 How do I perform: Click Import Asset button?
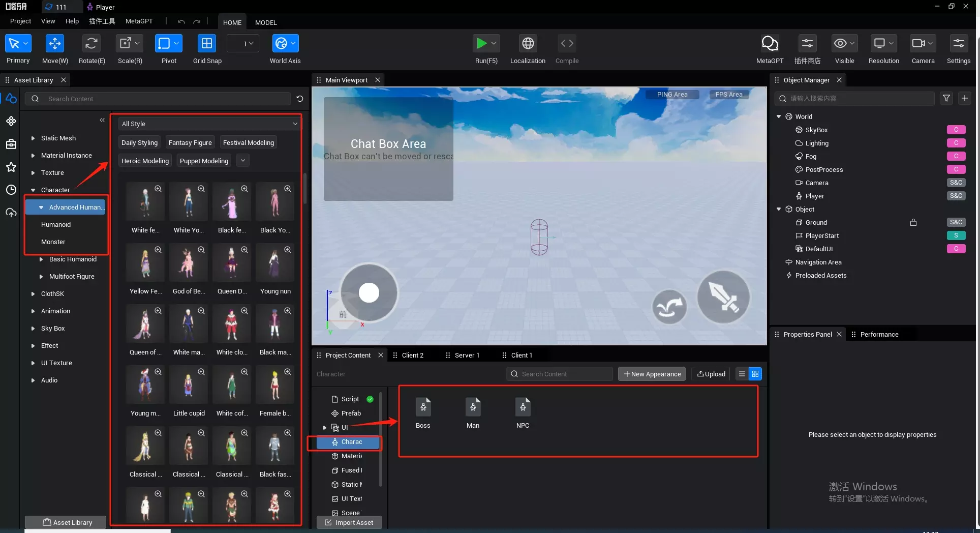coord(349,522)
